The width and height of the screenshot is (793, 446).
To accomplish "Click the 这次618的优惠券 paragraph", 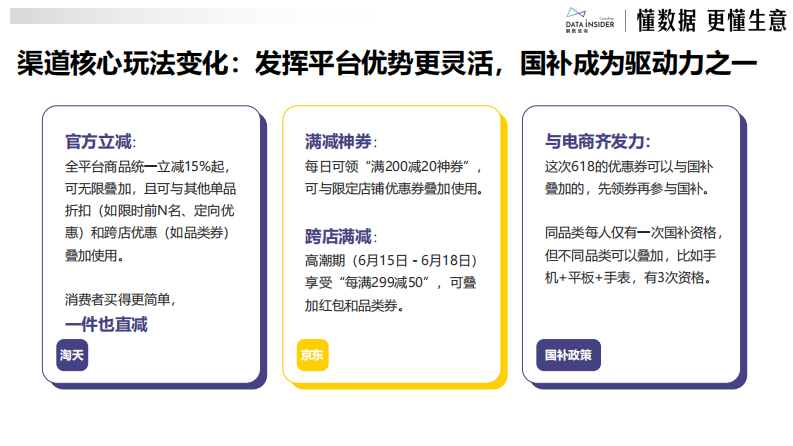I will pos(631,176).
